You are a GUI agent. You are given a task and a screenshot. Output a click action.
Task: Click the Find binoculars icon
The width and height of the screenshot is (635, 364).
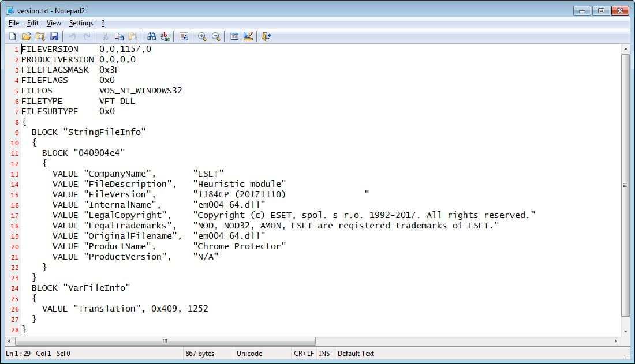(151, 36)
